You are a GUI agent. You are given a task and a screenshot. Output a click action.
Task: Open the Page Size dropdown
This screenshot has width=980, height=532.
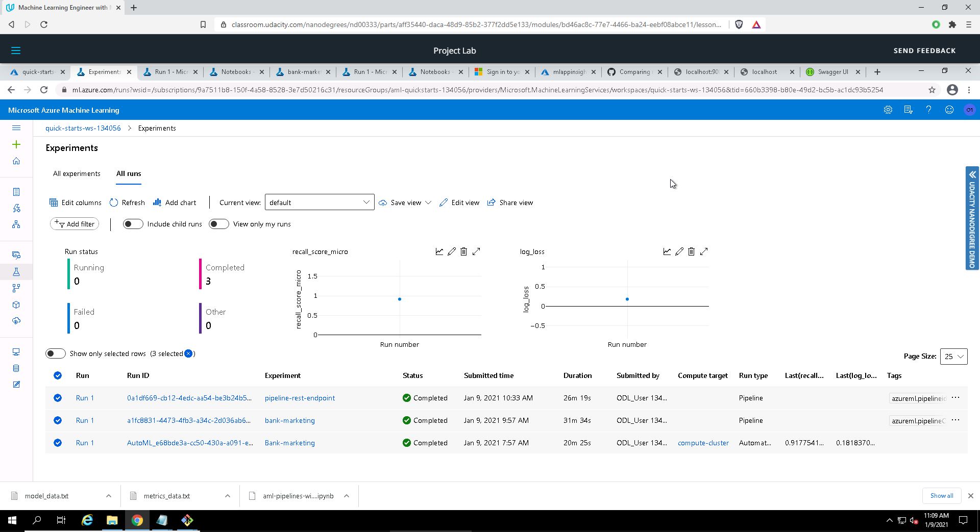tap(953, 357)
